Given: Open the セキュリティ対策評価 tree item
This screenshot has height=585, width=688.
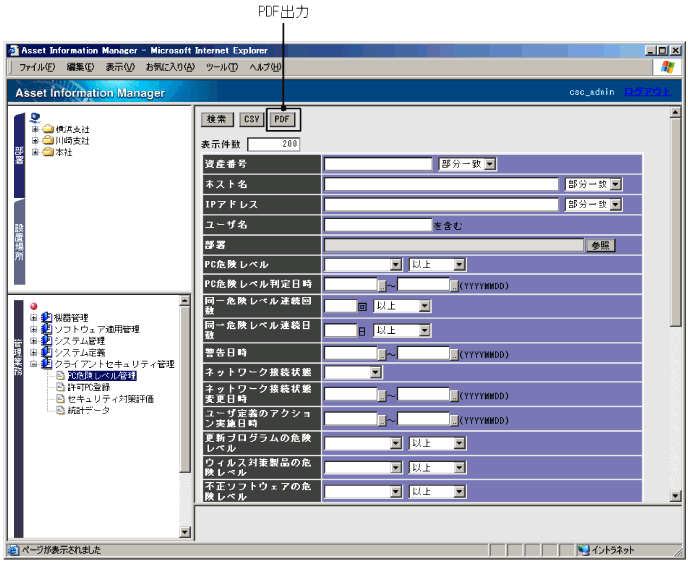Looking at the screenshot, I should tap(111, 398).
